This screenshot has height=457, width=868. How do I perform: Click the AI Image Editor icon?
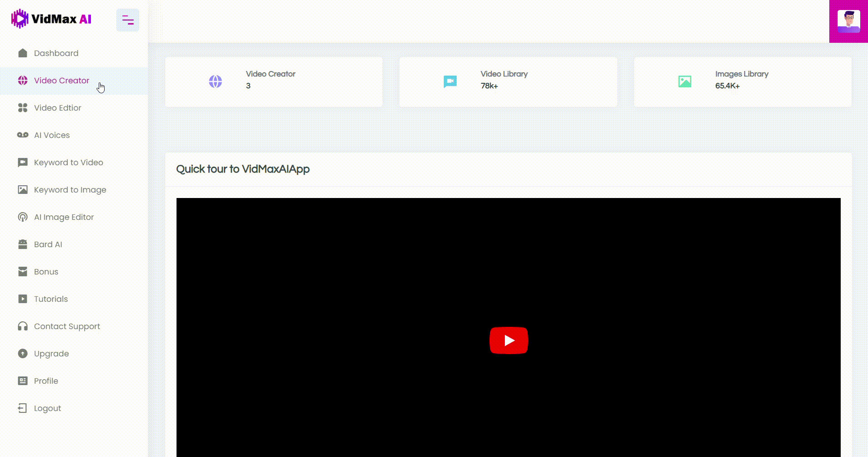coord(23,217)
